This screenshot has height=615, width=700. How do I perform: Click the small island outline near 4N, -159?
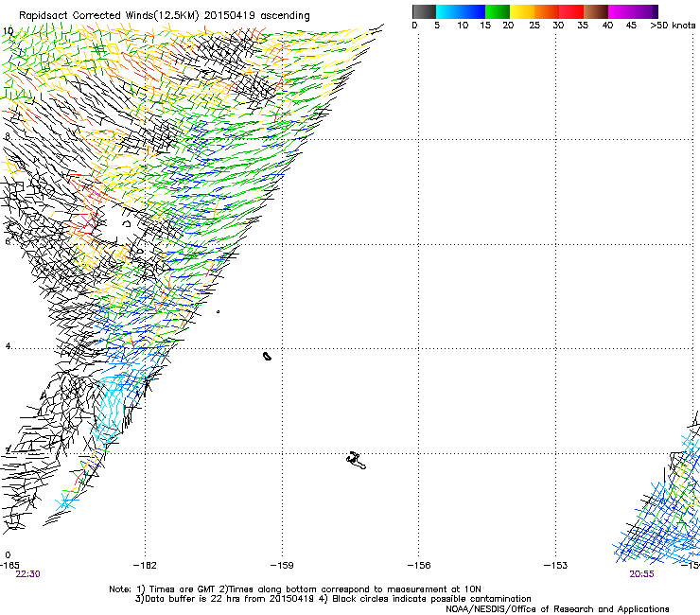(267, 356)
